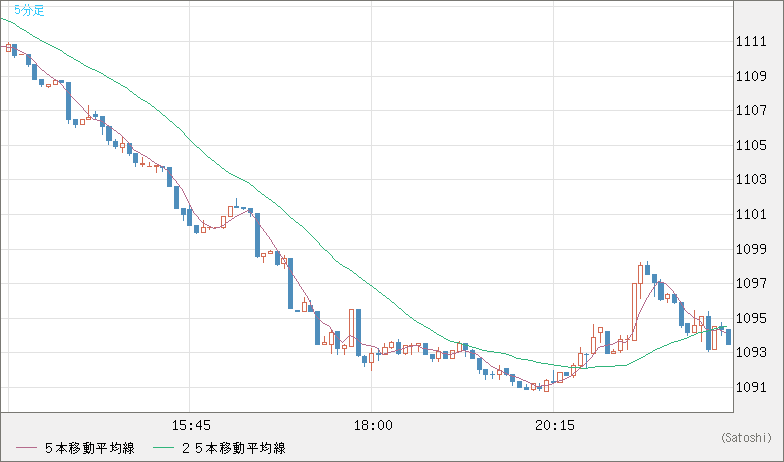Click the (Satoshi) unit label
Image resolution: width=784 pixels, height=462 pixels.
click(746, 438)
